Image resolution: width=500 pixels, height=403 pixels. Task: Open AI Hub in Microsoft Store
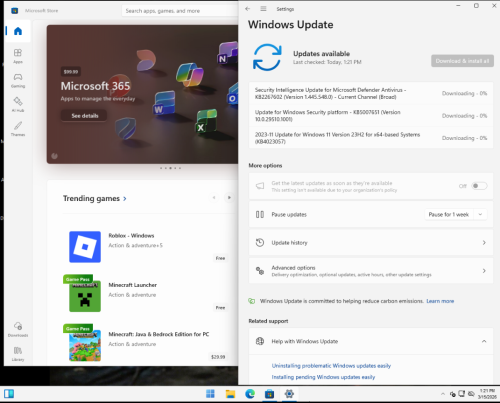click(18, 104)
